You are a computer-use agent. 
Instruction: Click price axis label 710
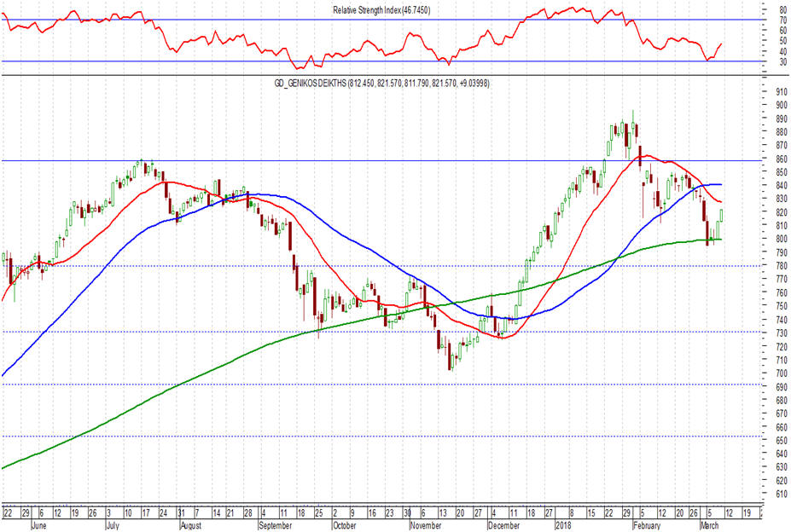click(x=782, y=360)
